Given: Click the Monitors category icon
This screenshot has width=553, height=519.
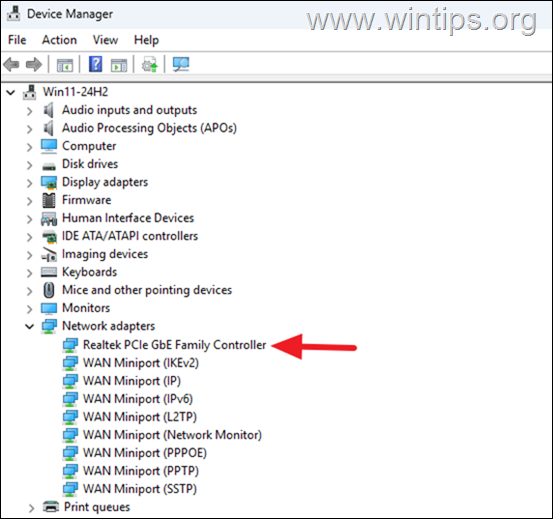Looking at the screenshot, I should [49, 309].
